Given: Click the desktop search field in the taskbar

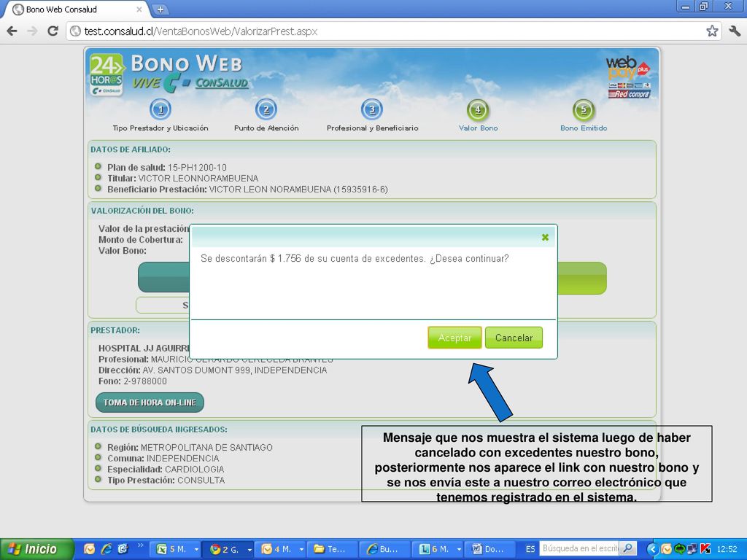Looking at the screenshot, I should (x=579, y=548).
